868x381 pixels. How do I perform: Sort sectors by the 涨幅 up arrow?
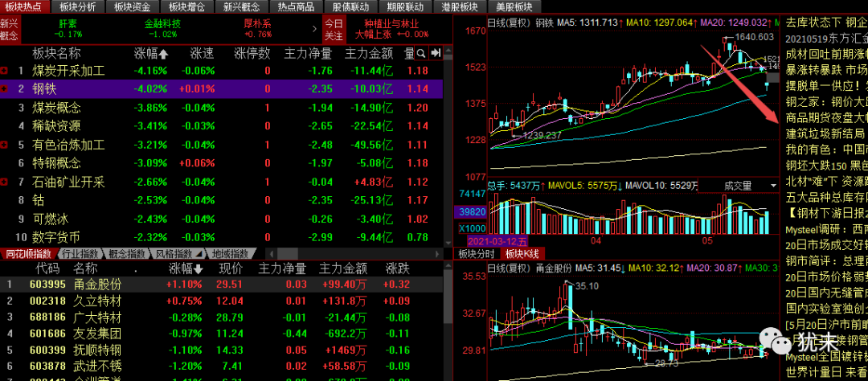(x=162, y=54)
